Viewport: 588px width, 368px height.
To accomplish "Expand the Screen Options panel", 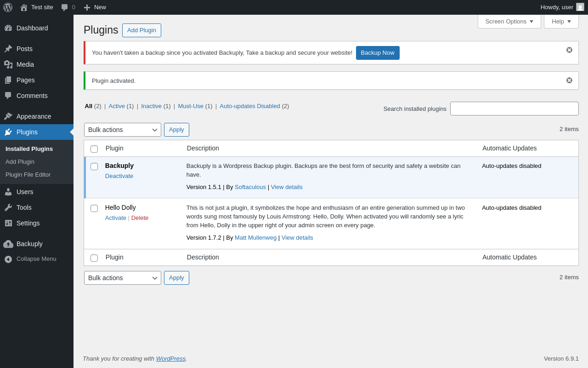I will 509,21.
